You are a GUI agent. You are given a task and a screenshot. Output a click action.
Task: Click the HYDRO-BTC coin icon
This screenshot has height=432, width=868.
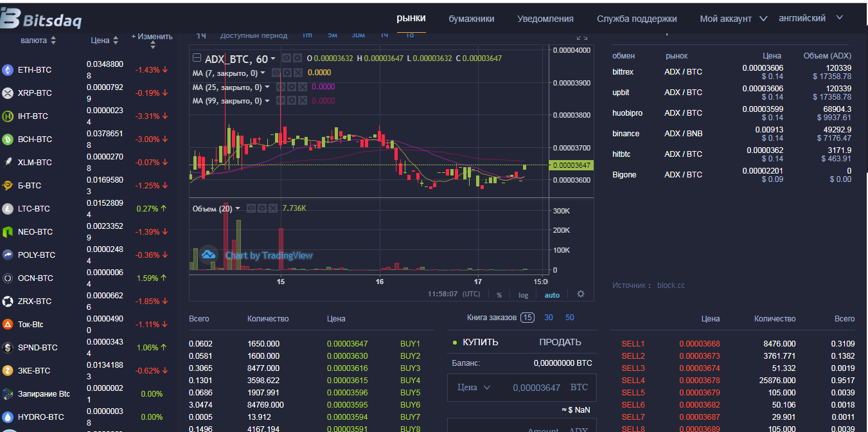click(x=8, y=417)
